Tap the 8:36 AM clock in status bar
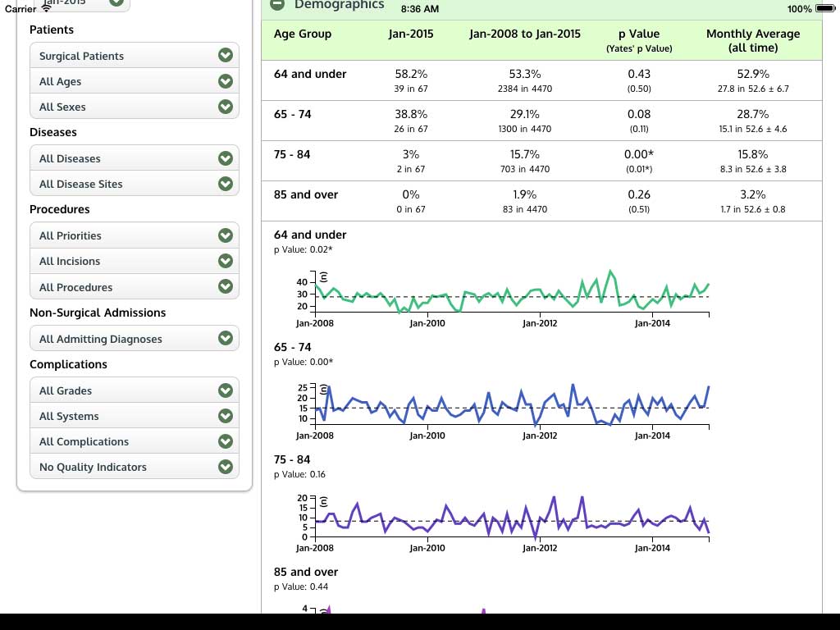This screenshot has width=840, height=630. click(420, 9)
